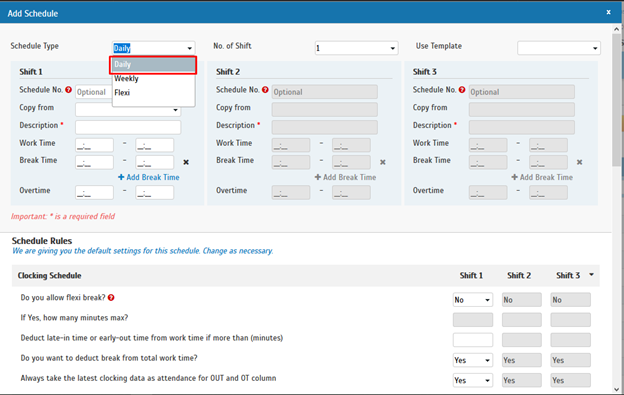
Task: Click Shift 3 Description field
Action: tap(522, 127)
